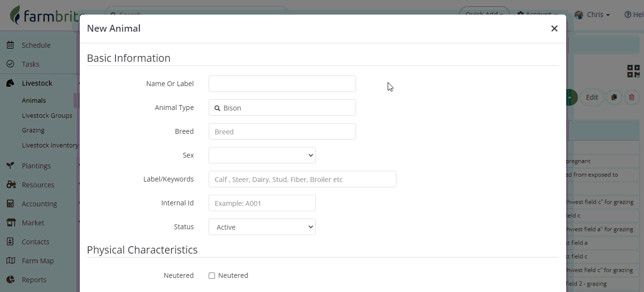Open the Status dropdown showing Active
The width and height of the screenshot is (644, 292).
click(x=262, y=227)
